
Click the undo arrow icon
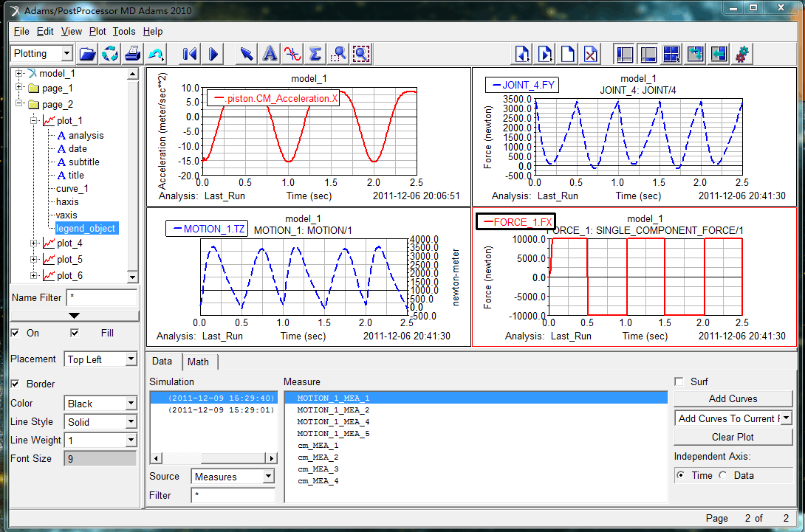coord(155,53)
